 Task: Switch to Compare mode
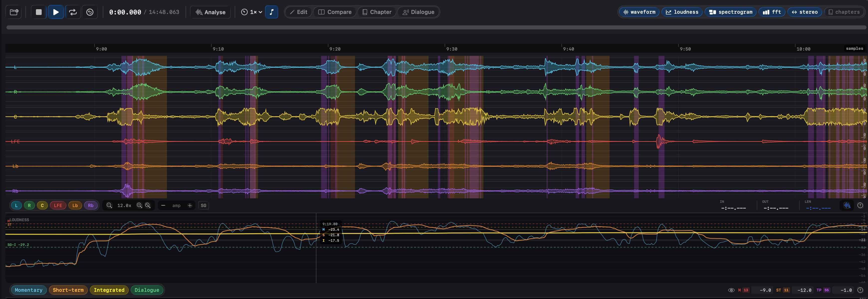tap(335, 12)
